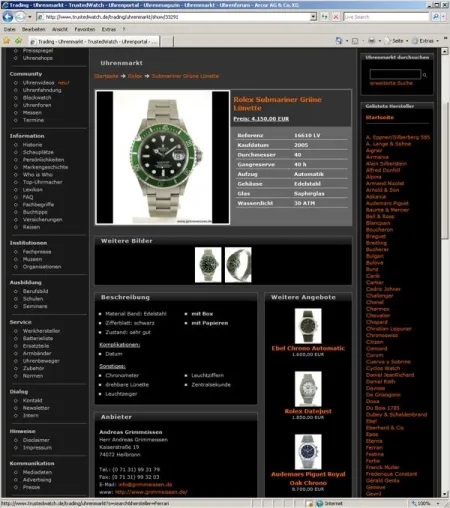
Task: Open the Ebel Chrono Automatic offer
Action: click(308, 348)
